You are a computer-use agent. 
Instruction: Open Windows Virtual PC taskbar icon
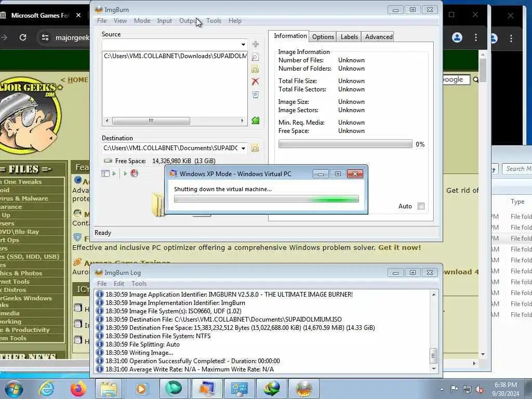(207, 389)
